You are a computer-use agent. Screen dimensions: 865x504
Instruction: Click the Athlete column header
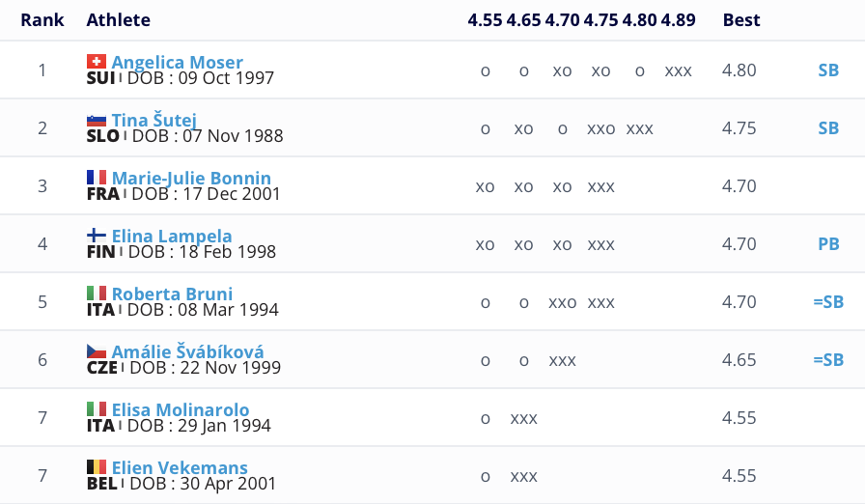click(118, 20)
